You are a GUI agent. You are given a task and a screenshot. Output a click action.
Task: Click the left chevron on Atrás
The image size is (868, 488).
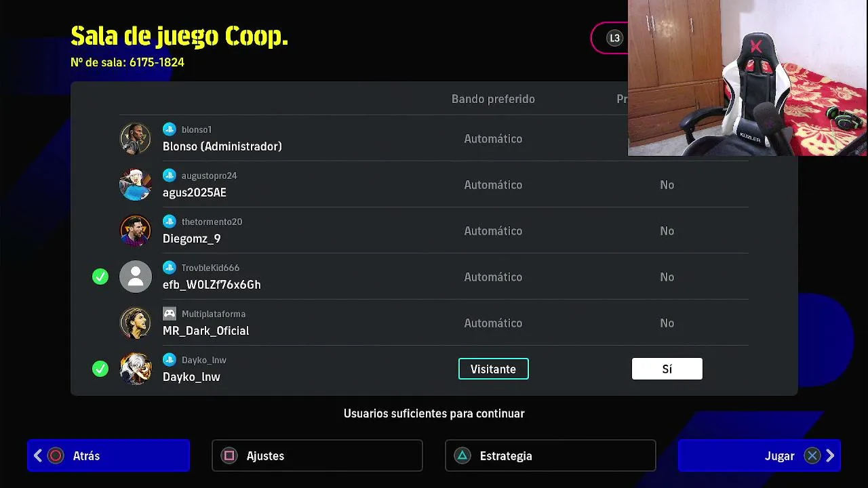pyautogui.click(x=38, y=456)
